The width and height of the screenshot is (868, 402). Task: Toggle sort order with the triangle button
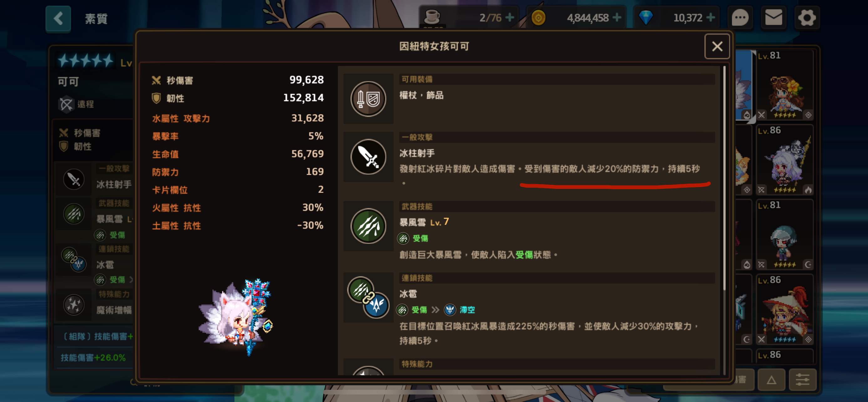[771, 380]
